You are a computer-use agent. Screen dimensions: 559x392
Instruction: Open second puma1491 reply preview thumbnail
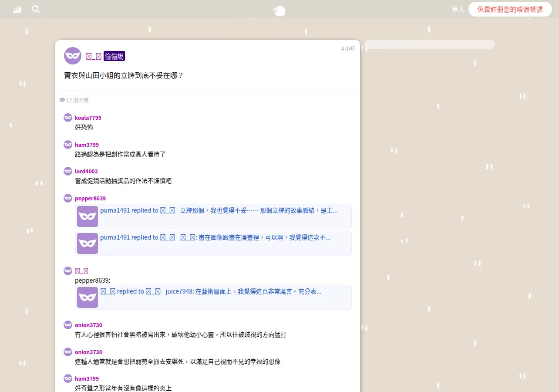click(88, 243)
